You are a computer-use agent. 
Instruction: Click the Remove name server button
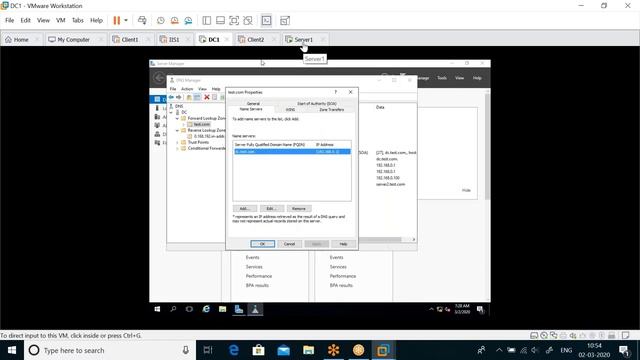(299, 209)
